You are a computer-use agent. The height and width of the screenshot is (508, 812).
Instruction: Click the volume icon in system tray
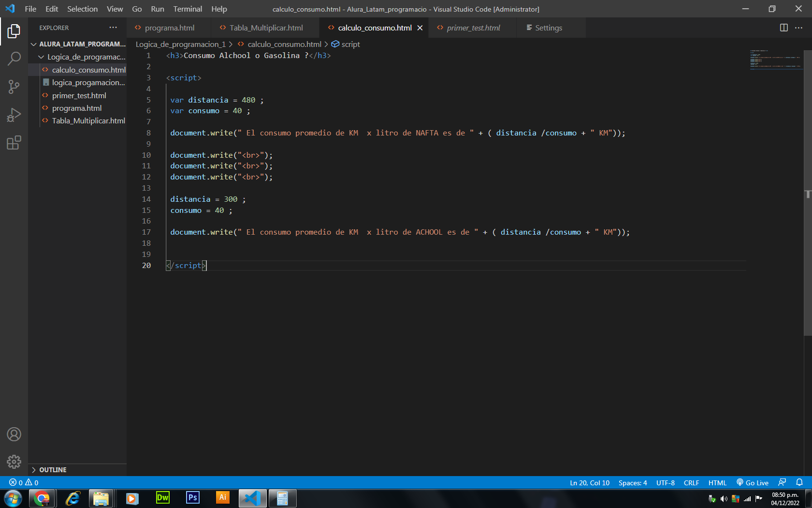click(x=724, y=499)
